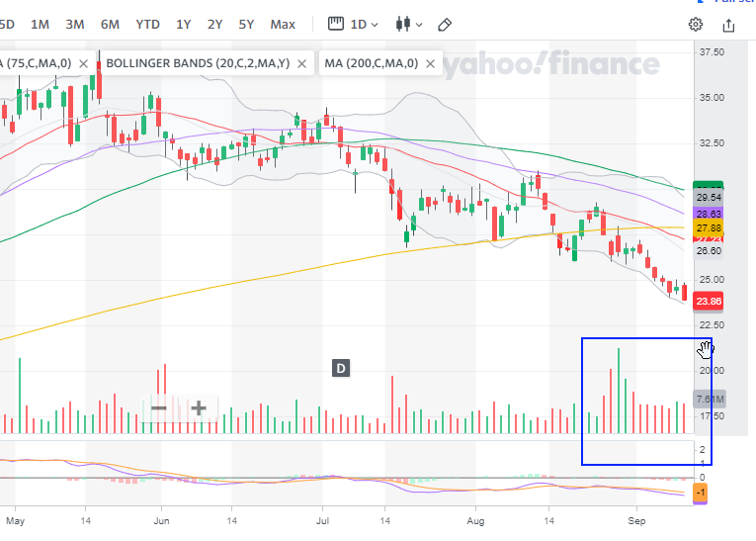
Task: Click the red 23.86 price label
Action: coord(709,301)
